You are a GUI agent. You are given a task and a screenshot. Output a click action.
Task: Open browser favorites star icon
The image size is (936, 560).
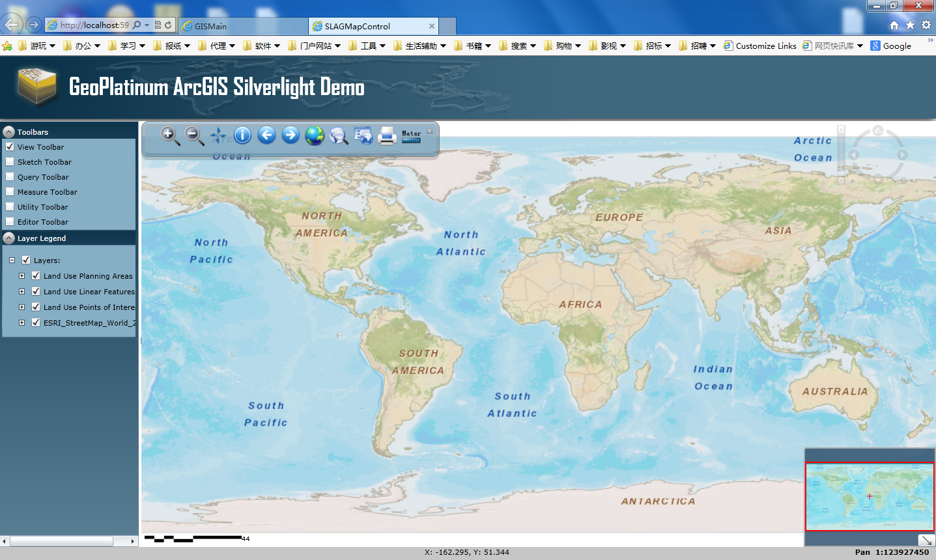click(x=910, y=25)
